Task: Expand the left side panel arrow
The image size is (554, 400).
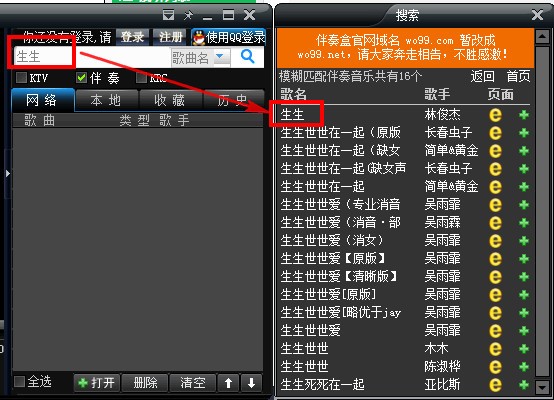Action: pos(7,173)
